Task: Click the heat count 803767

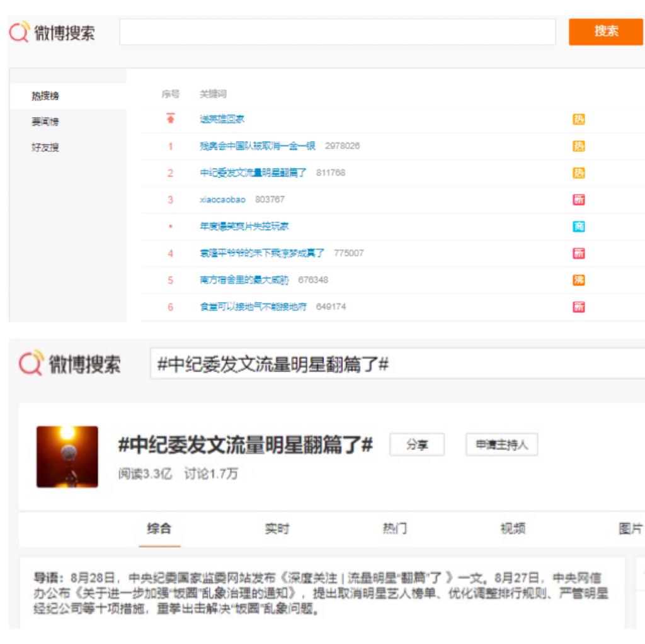Action: pyautogui.click(x=270, y=200)
